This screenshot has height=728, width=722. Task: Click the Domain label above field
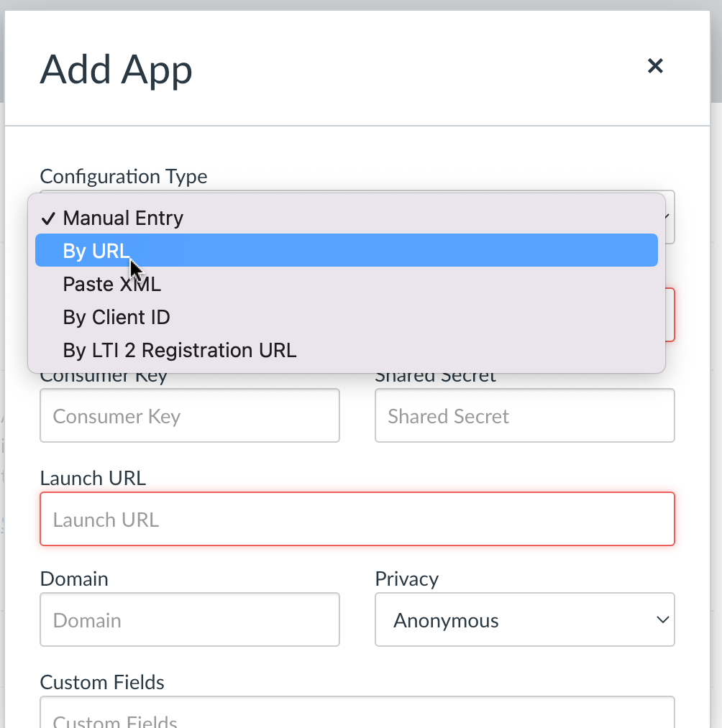pos(74,579)
